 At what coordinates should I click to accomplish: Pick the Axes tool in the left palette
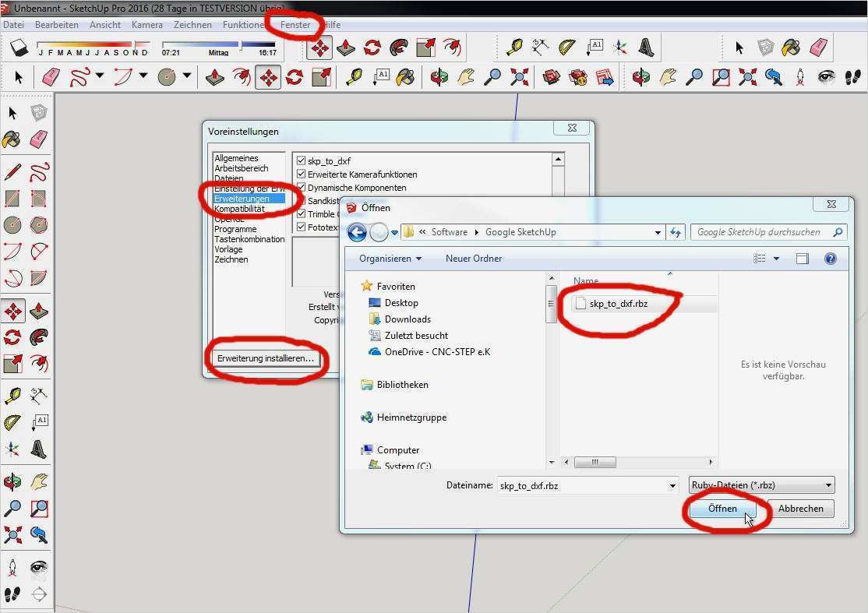12,449
